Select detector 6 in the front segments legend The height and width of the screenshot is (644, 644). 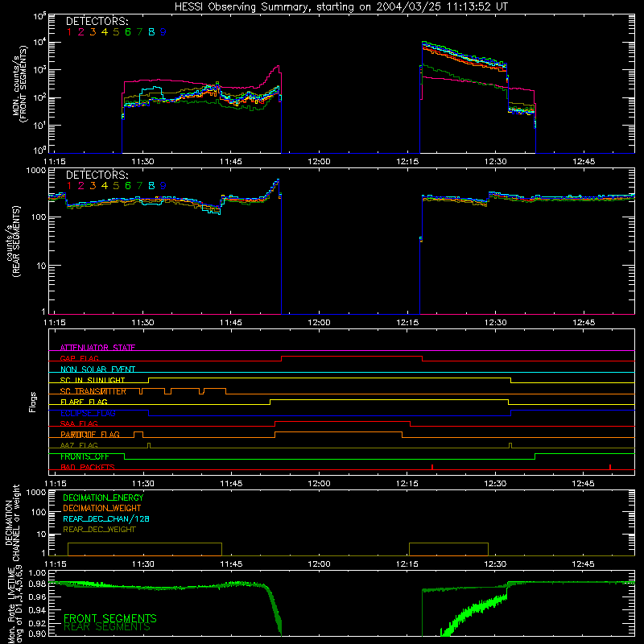(x=128, y=32)
